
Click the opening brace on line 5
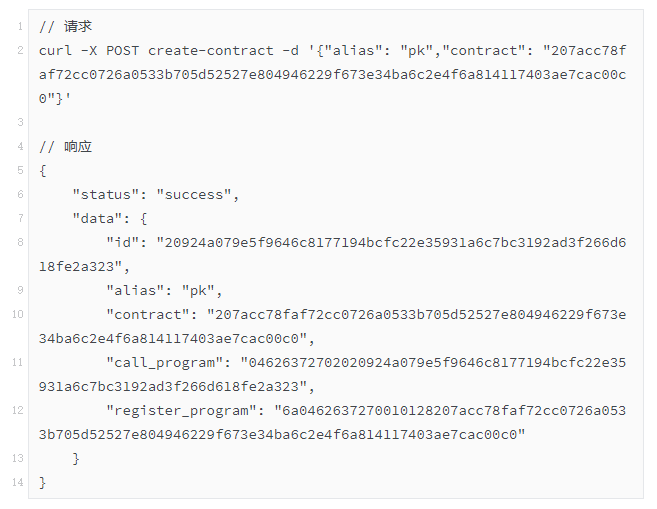point(43,171)
